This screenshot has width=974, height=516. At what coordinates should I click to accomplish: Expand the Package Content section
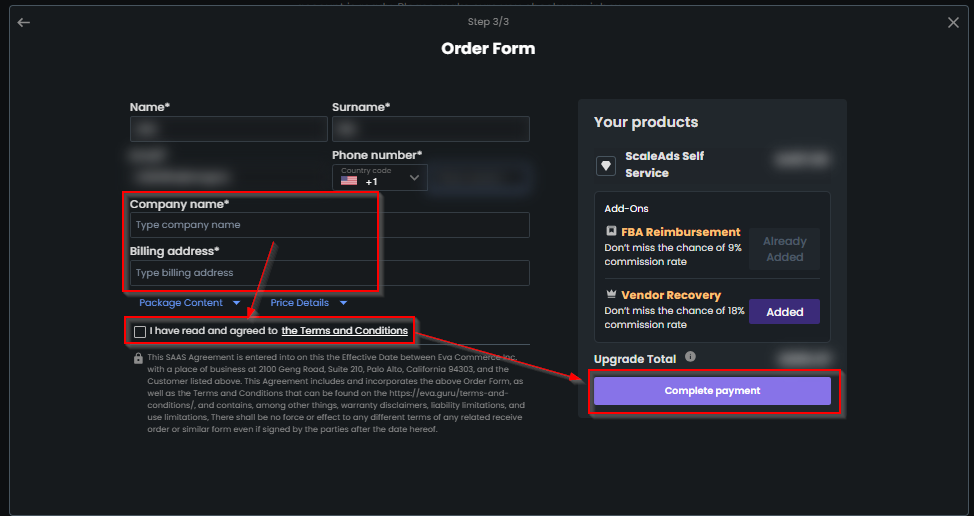pyautogui.click(x=189, y=303)
